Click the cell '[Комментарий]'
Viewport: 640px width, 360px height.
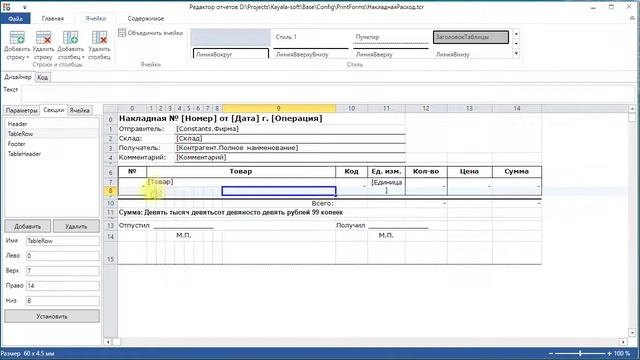(290, 157)
